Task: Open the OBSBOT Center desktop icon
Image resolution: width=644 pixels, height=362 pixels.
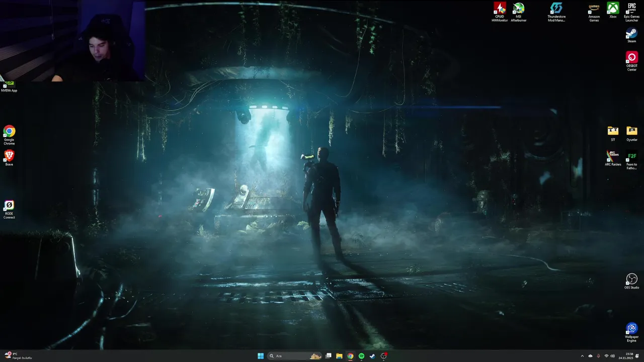Action: (x=631, y=61)
